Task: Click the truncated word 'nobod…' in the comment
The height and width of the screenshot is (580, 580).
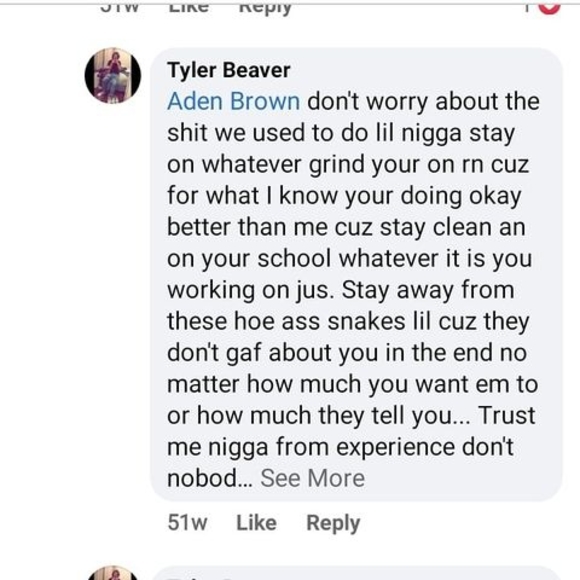Action: [x=210, y=478]
